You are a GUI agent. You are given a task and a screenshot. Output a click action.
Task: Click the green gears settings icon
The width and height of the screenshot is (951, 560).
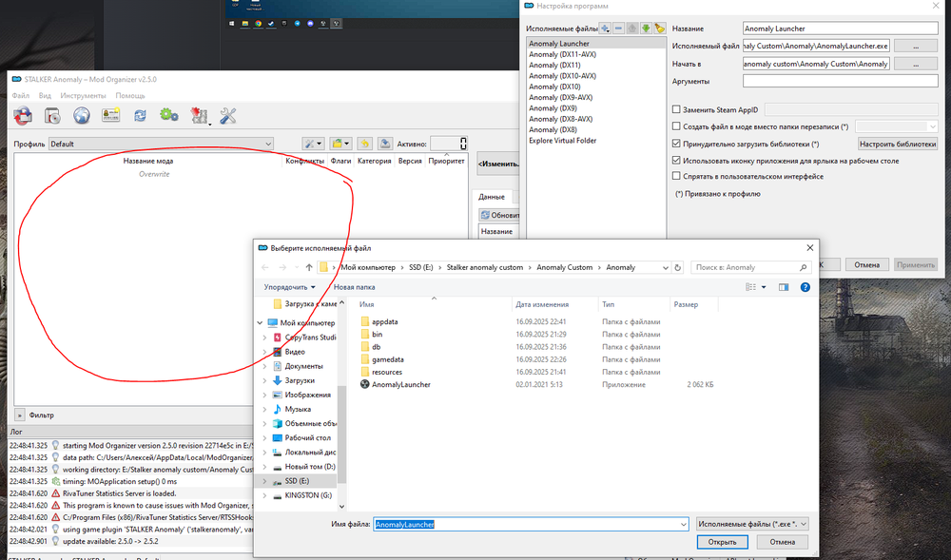tap(169, 115)
